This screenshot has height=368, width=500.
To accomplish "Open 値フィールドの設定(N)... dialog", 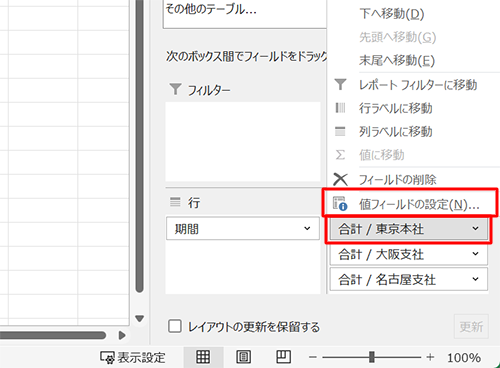I will coord(419,204).
